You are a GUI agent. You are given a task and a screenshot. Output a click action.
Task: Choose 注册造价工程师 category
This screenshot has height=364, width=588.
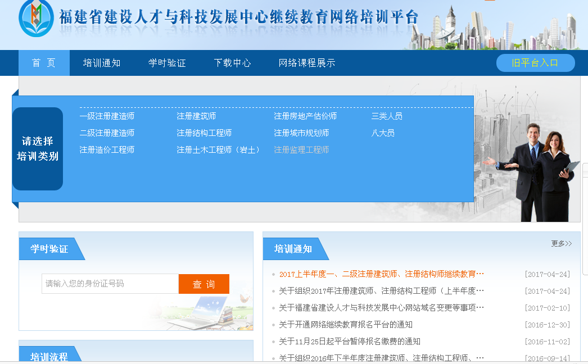pos(107,150)
